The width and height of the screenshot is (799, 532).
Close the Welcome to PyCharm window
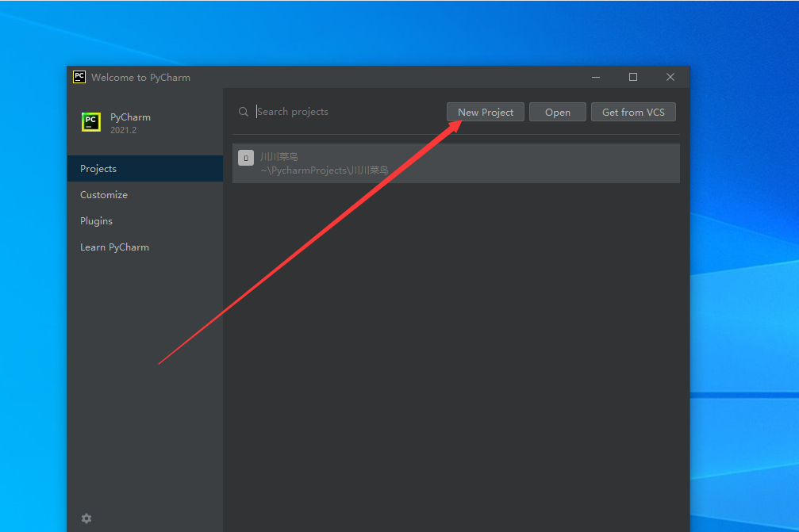click(x=670, y=77)
